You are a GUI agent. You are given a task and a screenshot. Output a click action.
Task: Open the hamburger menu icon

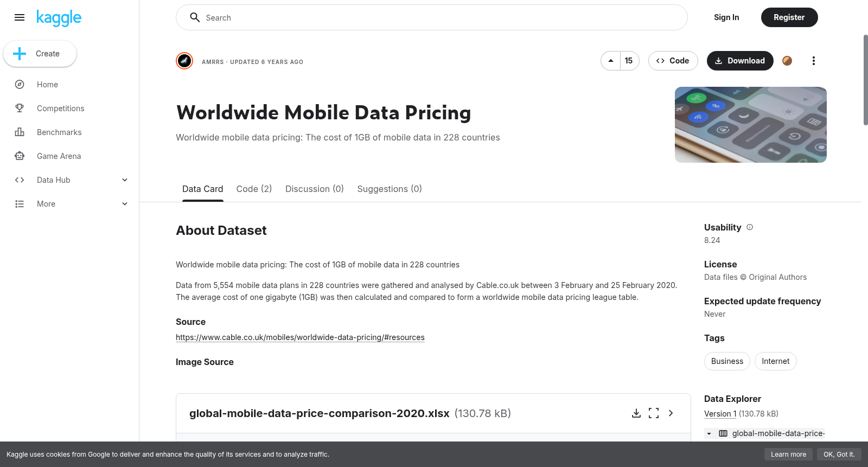[x=20, y=17]
